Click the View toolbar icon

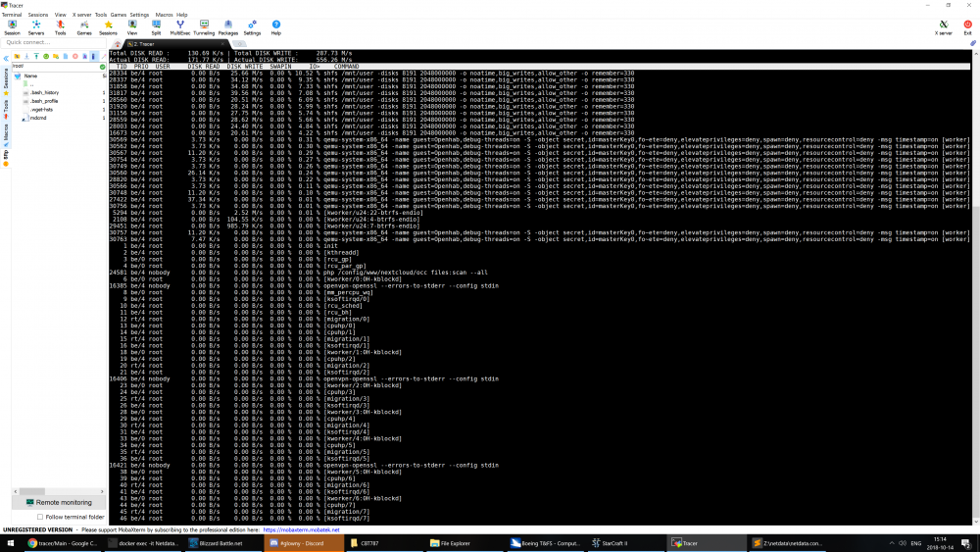(x=132, y=27)
